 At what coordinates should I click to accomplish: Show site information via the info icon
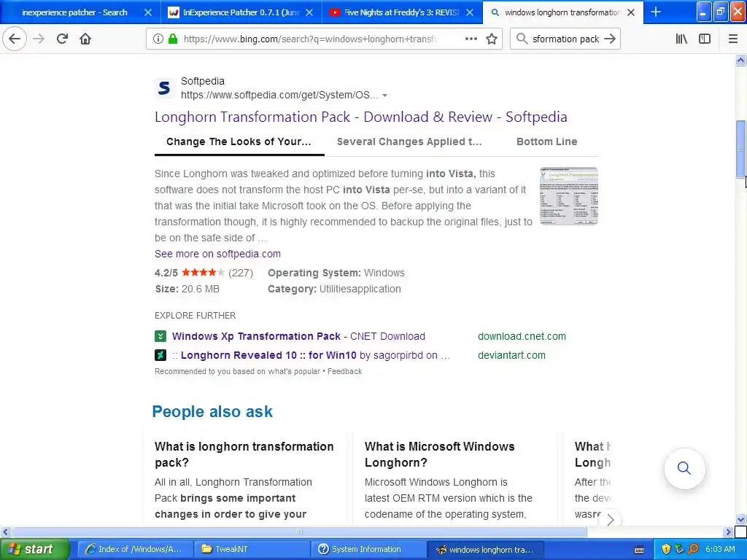tap(158, 39)
